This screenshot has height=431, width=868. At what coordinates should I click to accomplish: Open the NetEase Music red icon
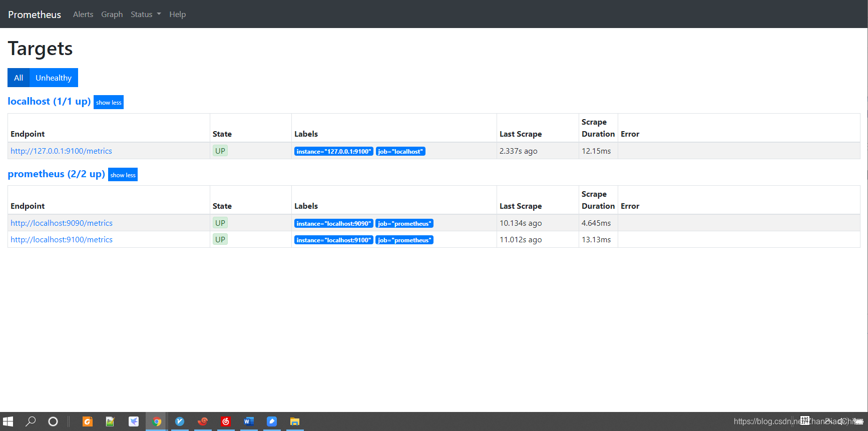(226, 421)
